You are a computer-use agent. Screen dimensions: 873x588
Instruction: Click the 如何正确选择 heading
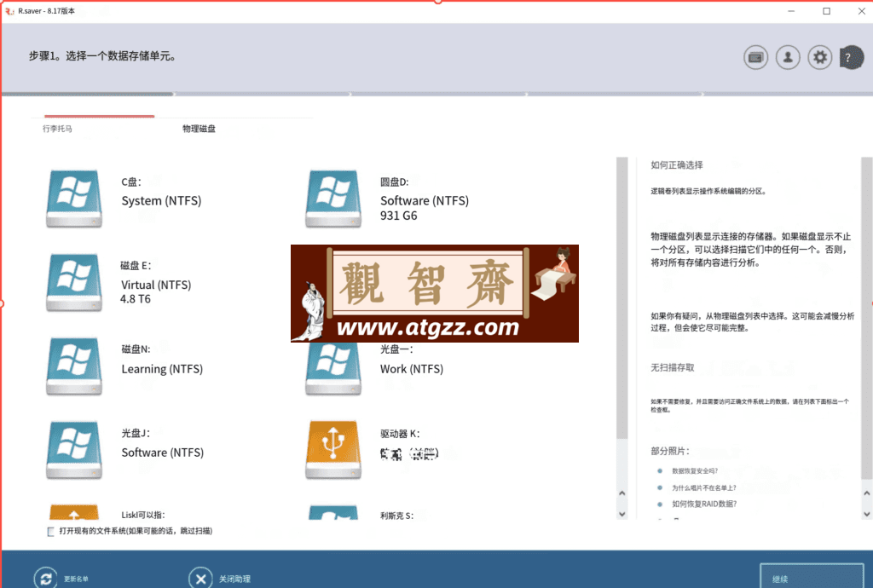pyautogui.click(x=676, y=165)
